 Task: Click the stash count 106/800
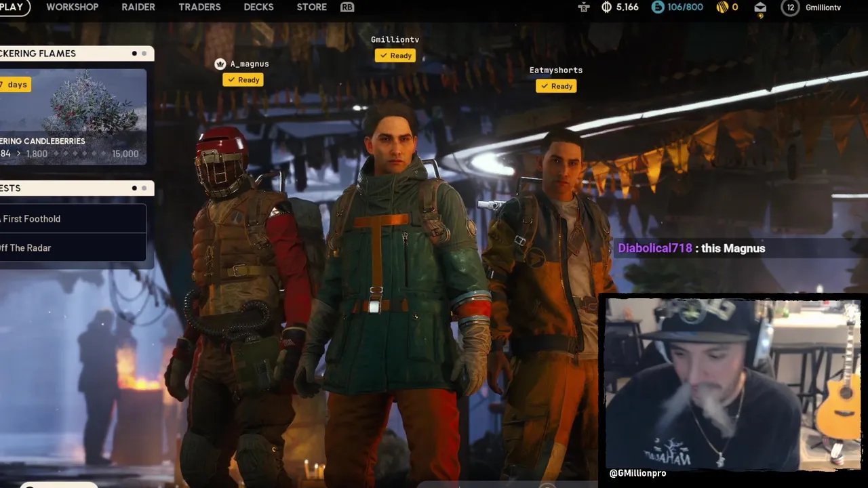pos(685,7)
